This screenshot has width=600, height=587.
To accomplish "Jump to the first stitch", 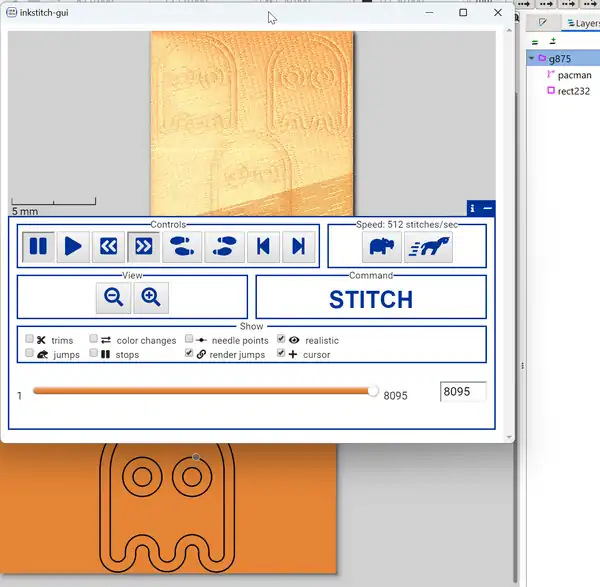I will pyautogui.click(x=263, y=246).
